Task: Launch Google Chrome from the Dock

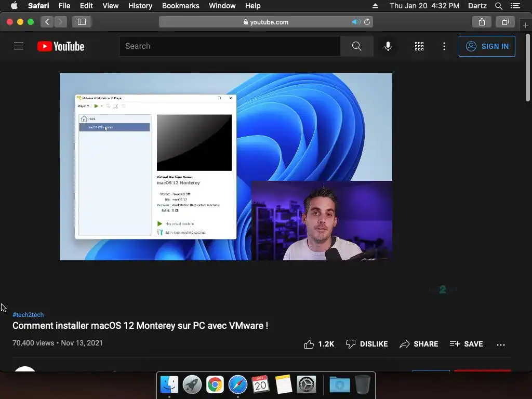Action: click(215, 384)
